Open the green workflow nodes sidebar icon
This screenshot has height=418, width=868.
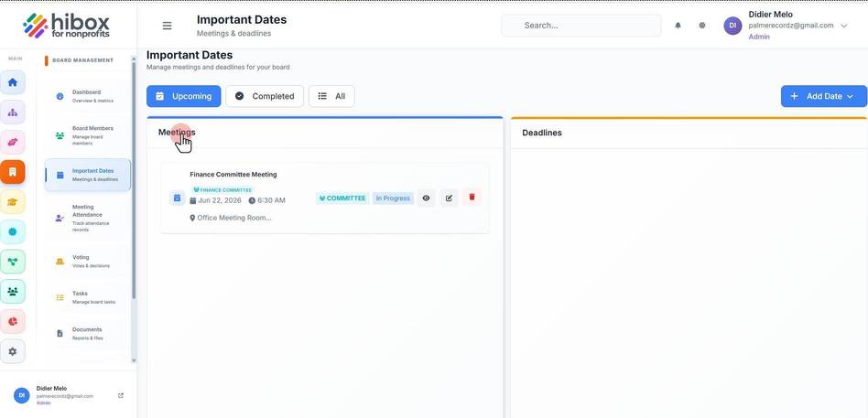click(x=13, y=262)
